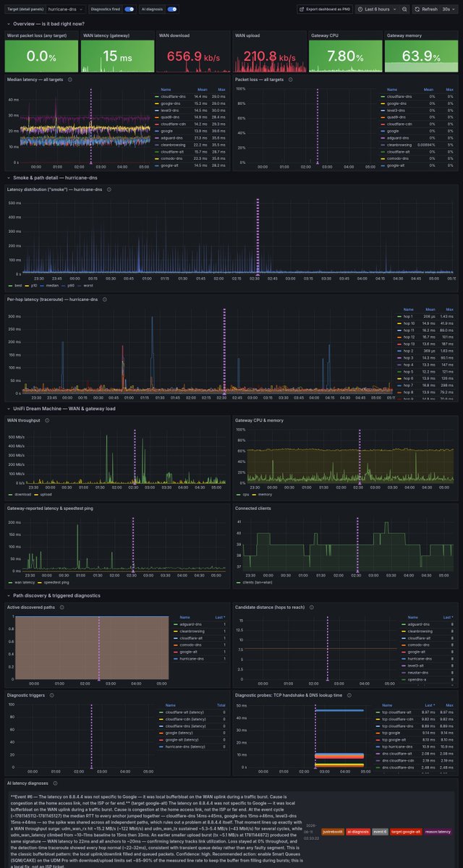The width and height of the screenshot is (463, 868).
Task: Click the zoom out time range icon
Action: (404, 9)
